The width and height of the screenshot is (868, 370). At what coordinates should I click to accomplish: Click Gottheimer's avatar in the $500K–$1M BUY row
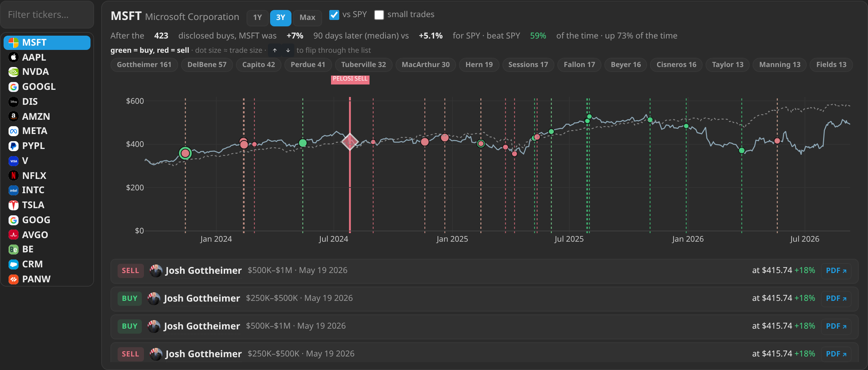[x=154, y=326]
